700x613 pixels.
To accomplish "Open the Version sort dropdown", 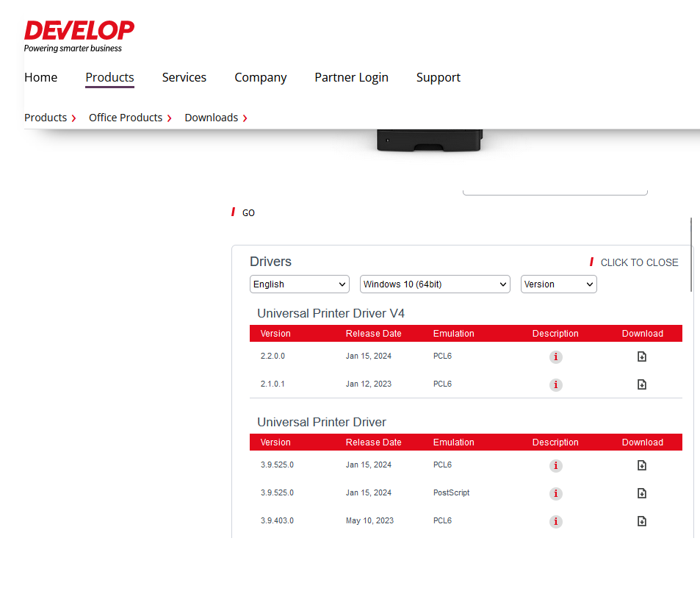I will (558, 284).
